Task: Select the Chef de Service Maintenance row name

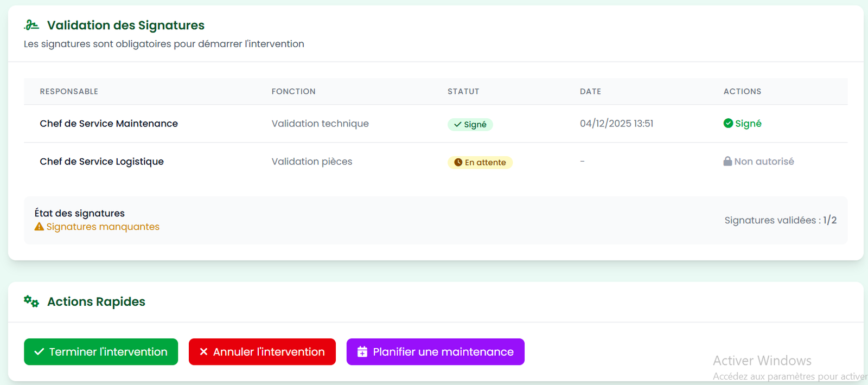Action: [108, 124]
